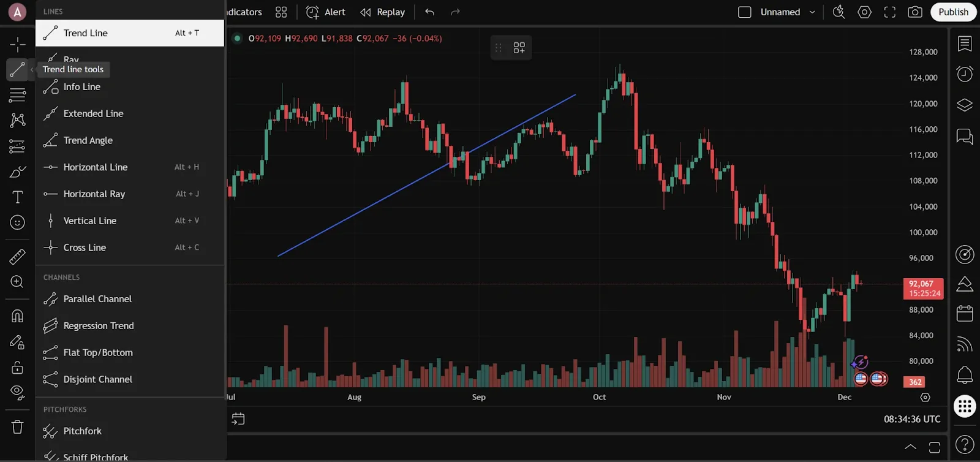Pick the Disjoint Channel tool

(130, 379)
